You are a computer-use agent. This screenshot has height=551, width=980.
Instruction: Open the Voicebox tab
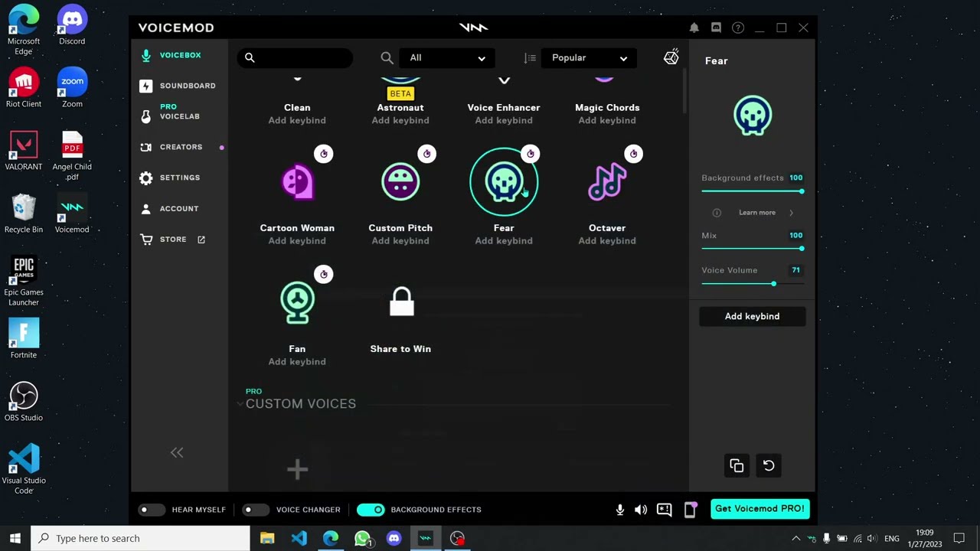coord(172,55)
